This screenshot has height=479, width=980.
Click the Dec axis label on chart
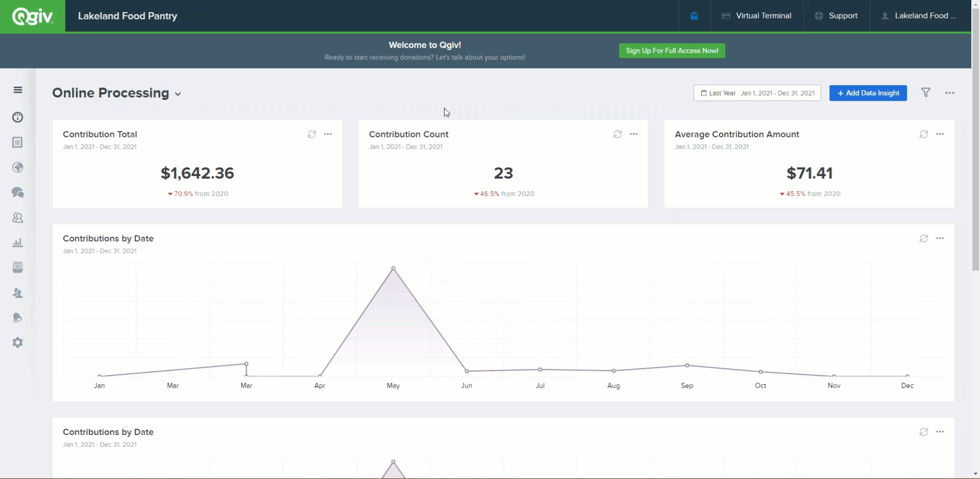(x=907, y=386)
